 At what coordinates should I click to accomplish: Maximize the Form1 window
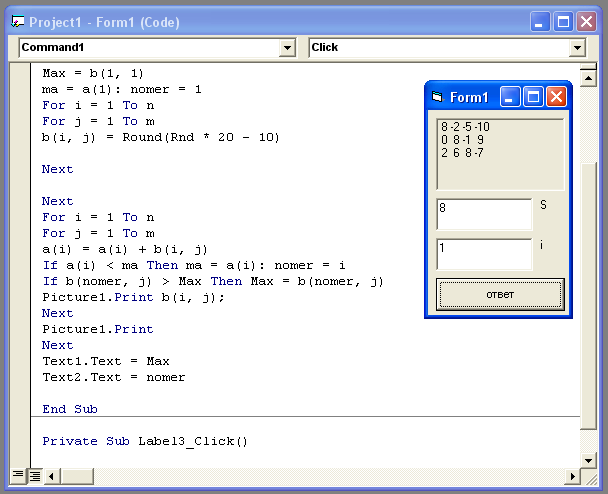[x=533, y=97]
